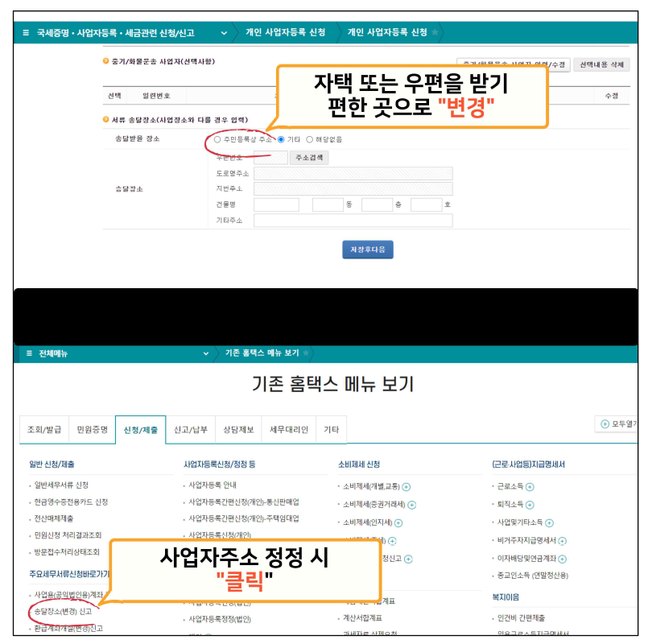
Task: Expand the plus icon next to 비거주자지급명세서
Action: pyautogui.click(x=562, y=541)
